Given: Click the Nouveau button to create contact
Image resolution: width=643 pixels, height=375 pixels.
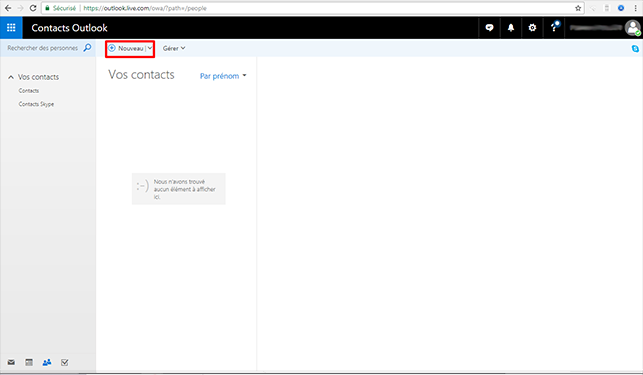Looking at the screenshot, I should pos(126,48).
